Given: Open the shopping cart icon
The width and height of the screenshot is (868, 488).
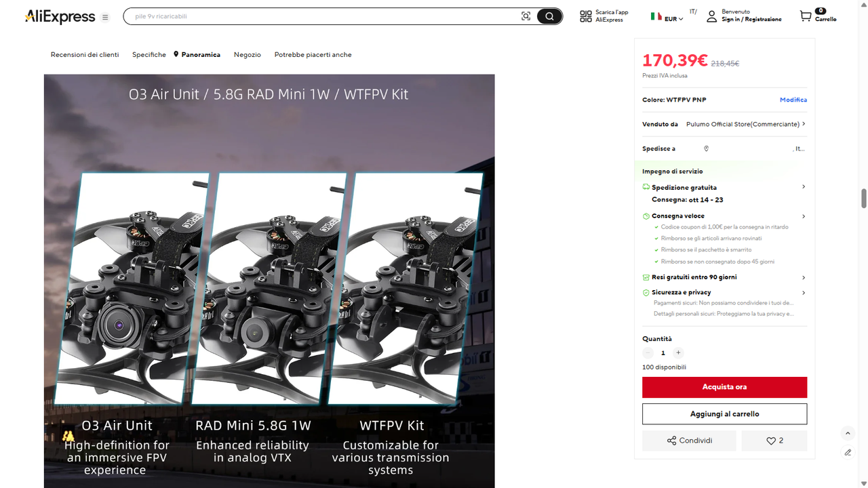Looking at the screenshot, I should [805, 16].
